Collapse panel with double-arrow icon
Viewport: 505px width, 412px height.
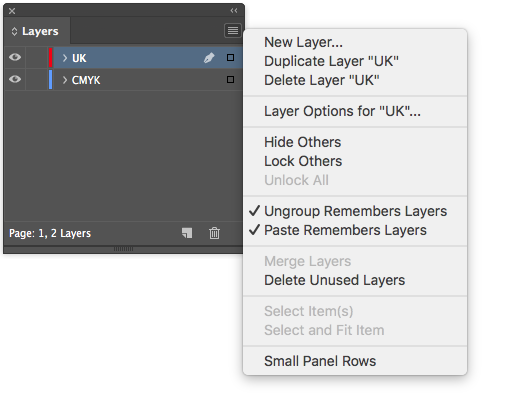coord(234,11)
